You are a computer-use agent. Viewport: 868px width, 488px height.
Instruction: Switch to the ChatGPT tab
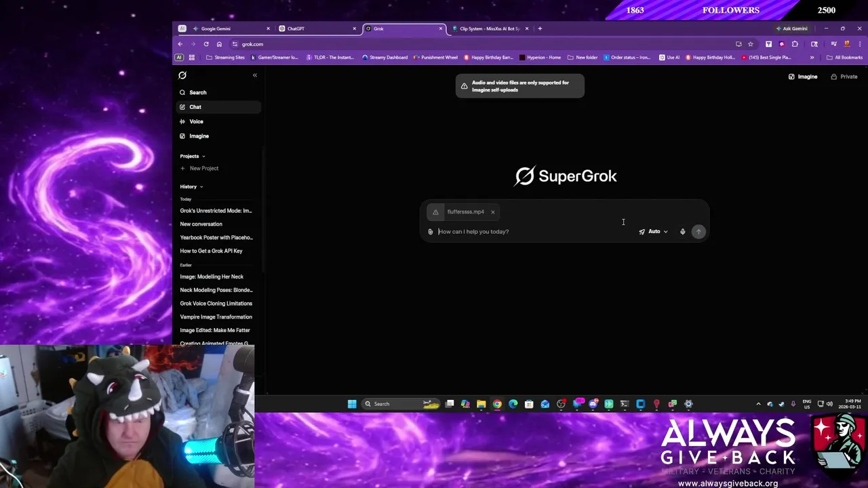click(x=317, y=28)
